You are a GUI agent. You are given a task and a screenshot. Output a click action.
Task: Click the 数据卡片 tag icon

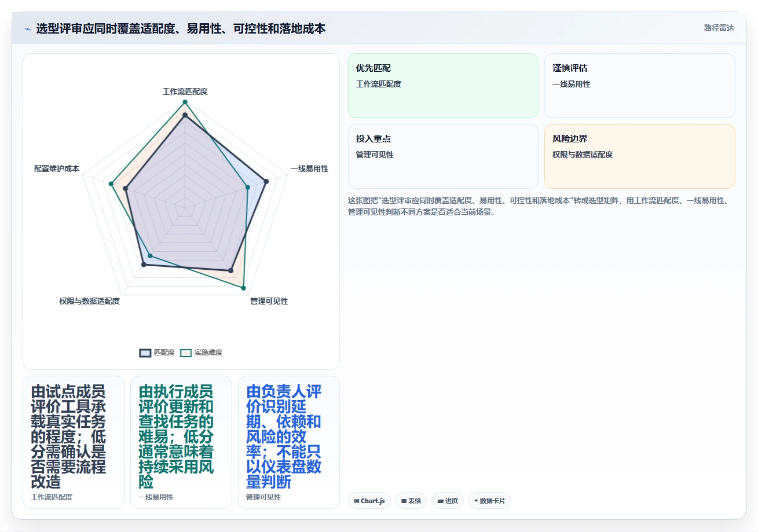[476, 501]
